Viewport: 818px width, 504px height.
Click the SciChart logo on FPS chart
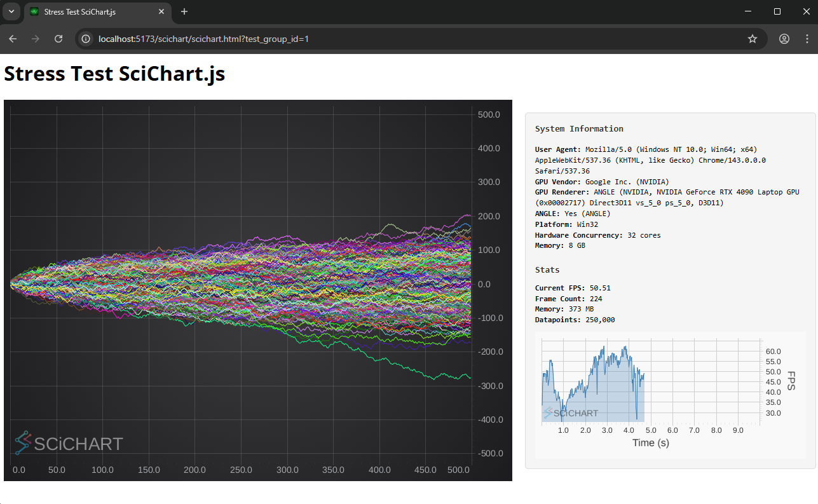click(x=571, y=413)
